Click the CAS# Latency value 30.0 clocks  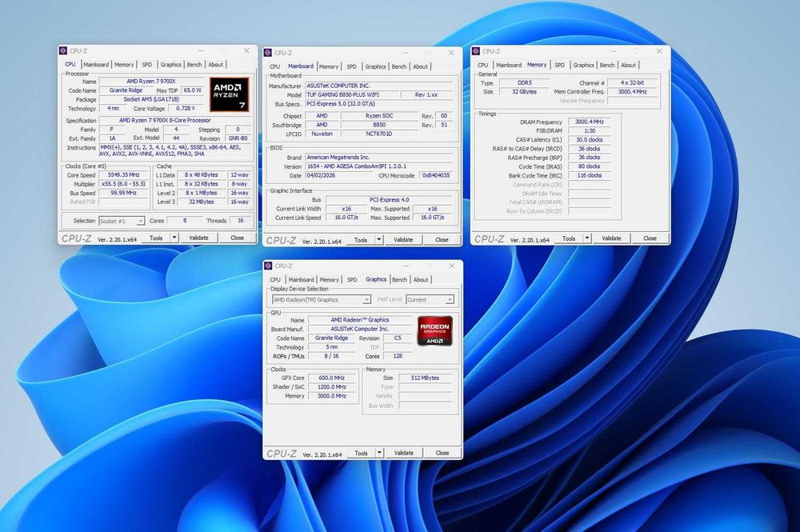pos(590,140)
